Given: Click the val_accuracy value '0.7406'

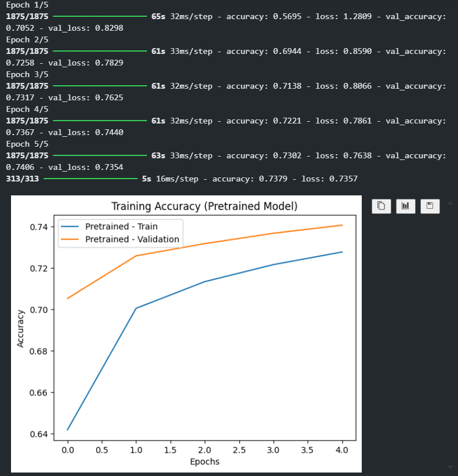Looking at the screenshot, I should click(x=20, y=167).
